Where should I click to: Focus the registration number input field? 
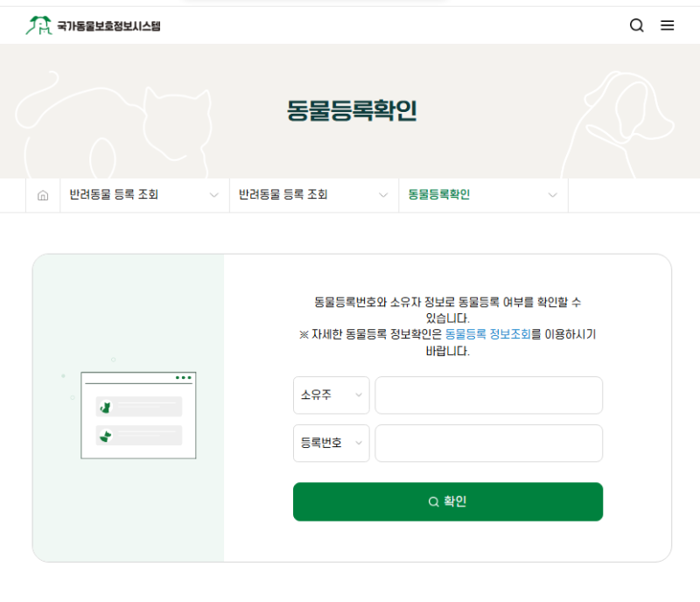tap(489, 443)
